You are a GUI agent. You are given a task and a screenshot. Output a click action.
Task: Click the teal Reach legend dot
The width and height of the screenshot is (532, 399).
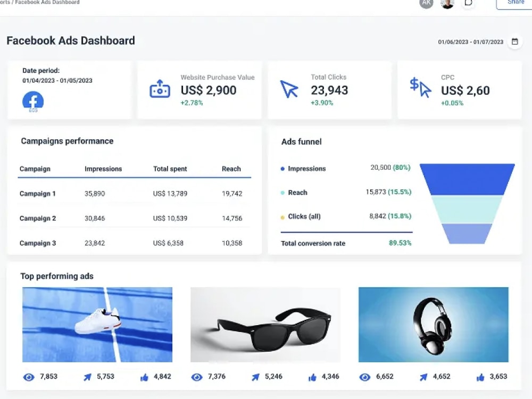pos(282,193)
